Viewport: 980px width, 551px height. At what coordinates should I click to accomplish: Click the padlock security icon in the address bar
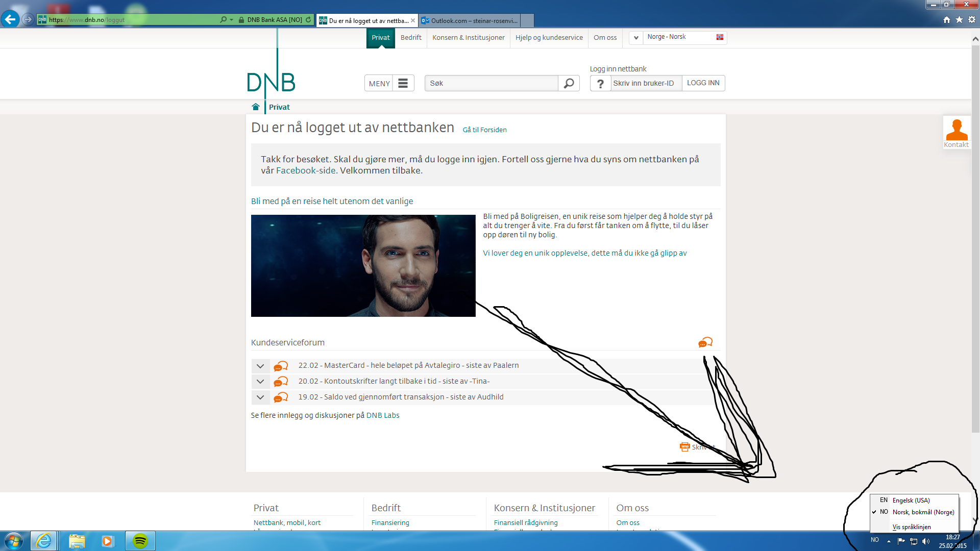241,19
